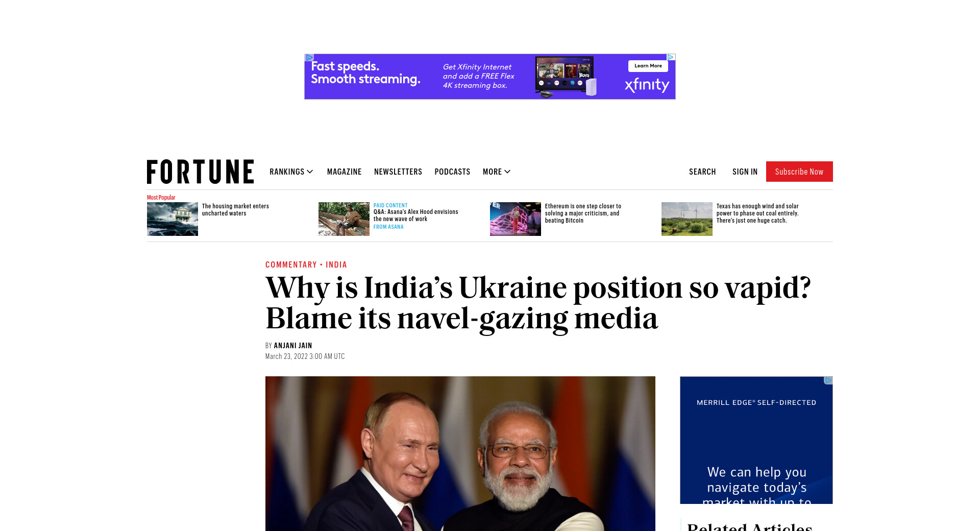Click the Subscribe Now button
Image resolution: width=980 pixels, height=531 pixels.
tap(799, 172)
